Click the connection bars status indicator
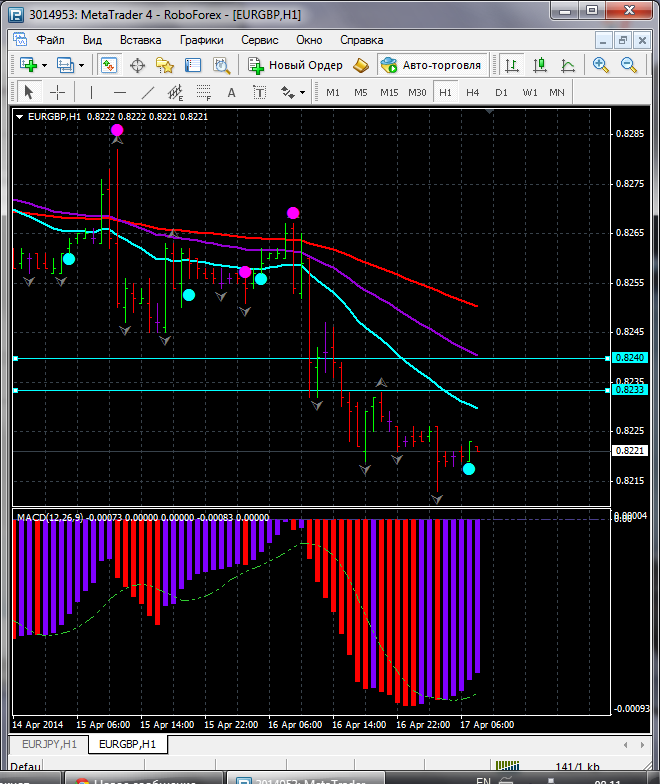 pos(508,766)
